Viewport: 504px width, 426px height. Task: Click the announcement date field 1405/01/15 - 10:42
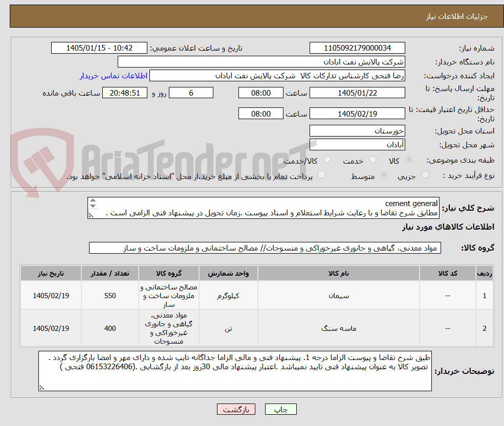(x=99, y=48)
